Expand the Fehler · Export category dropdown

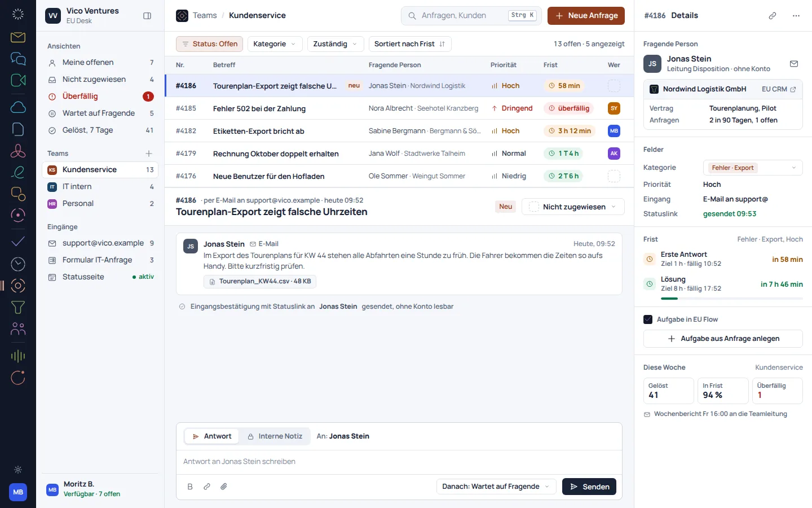point(753,168)
